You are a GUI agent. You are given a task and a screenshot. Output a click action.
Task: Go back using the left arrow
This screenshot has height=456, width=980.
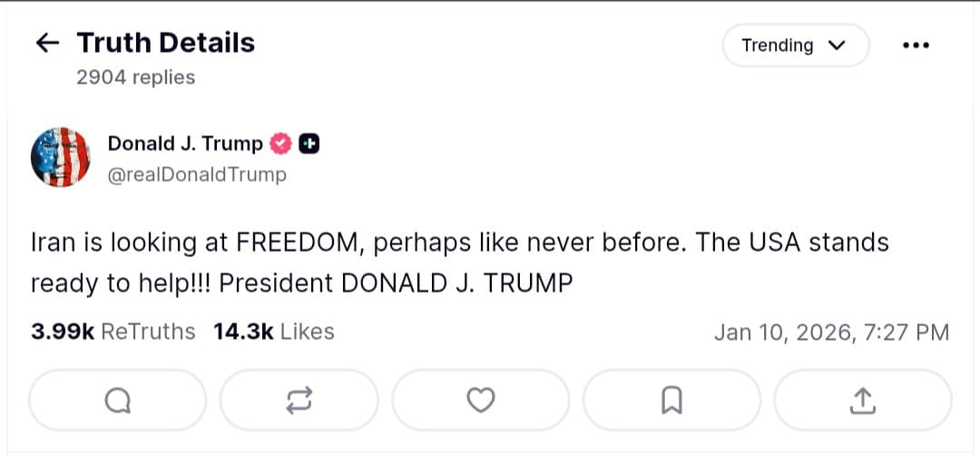coord(46,43)
